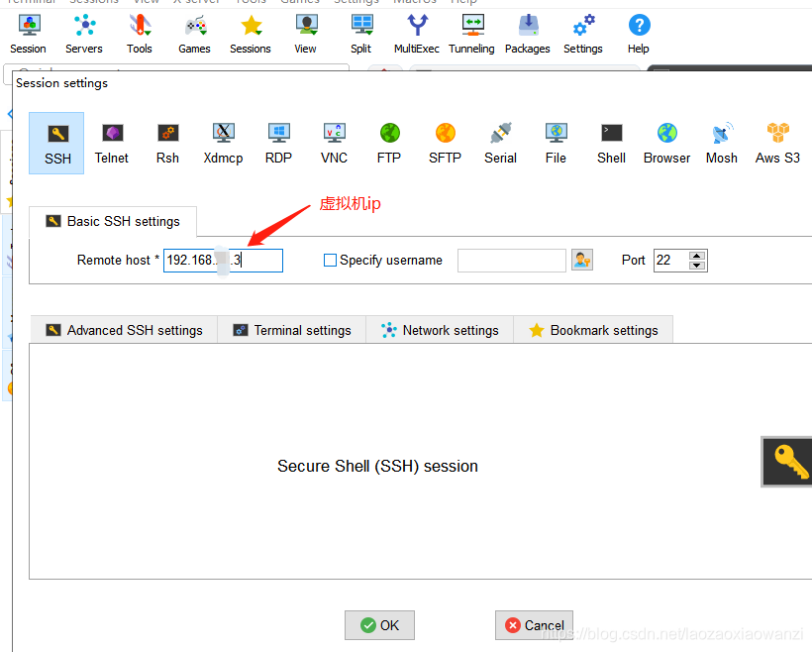The image size is (812, 652).
Task: Select the Browser session type
Action: pyautogui.click(x=667, y=143)
